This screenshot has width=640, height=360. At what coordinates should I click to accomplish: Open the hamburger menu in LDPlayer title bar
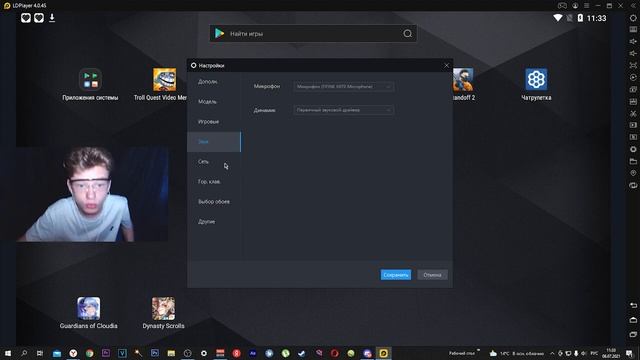click(x=587, y=5)
